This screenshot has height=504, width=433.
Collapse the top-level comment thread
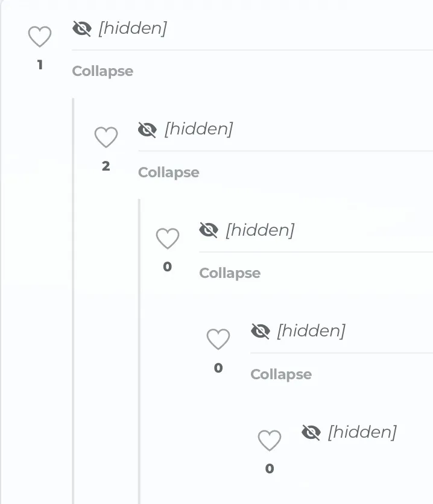(x=103, y=71)
